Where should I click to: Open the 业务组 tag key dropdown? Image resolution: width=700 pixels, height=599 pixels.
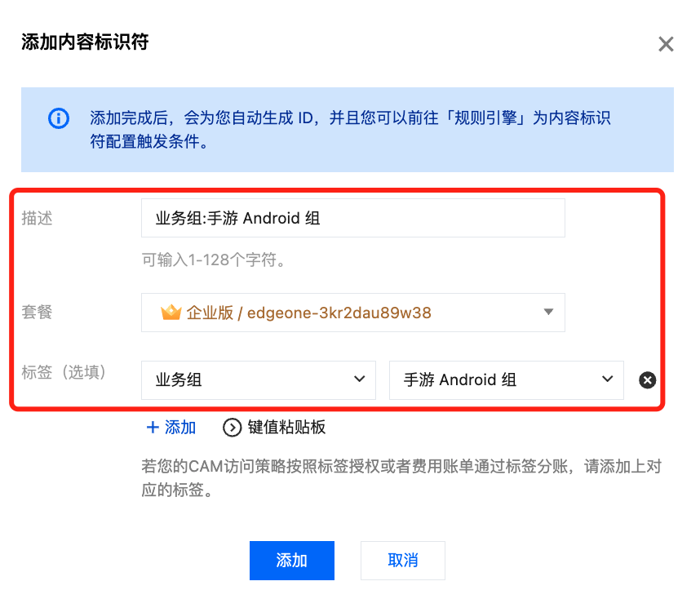pyautogui.click(x=259, y=380)
